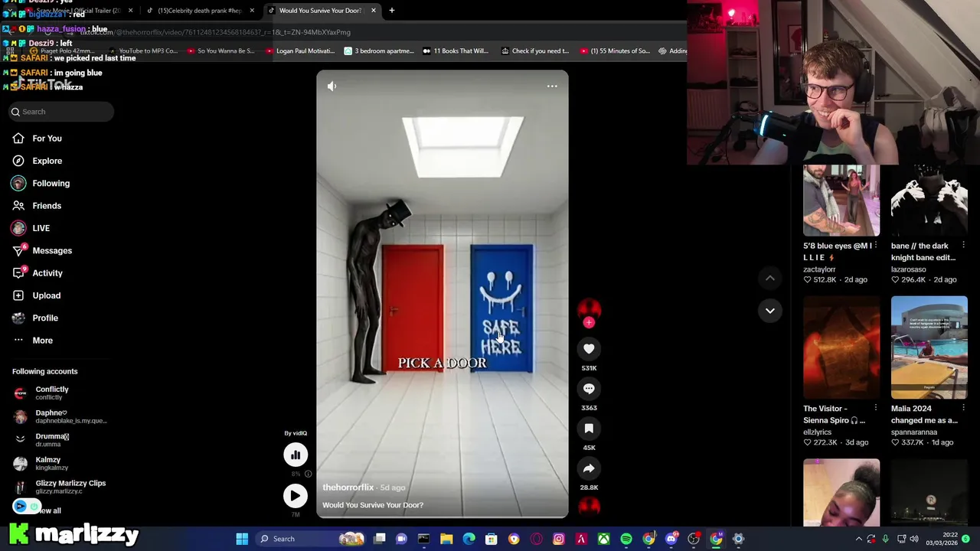Go to the next video with down chevron
Viewport: 980px width, 551px height.
pos(770,311)
